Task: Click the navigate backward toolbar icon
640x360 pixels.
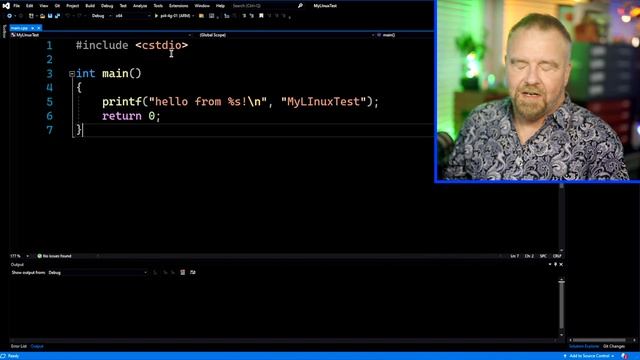Action: [x=9, y=16]
